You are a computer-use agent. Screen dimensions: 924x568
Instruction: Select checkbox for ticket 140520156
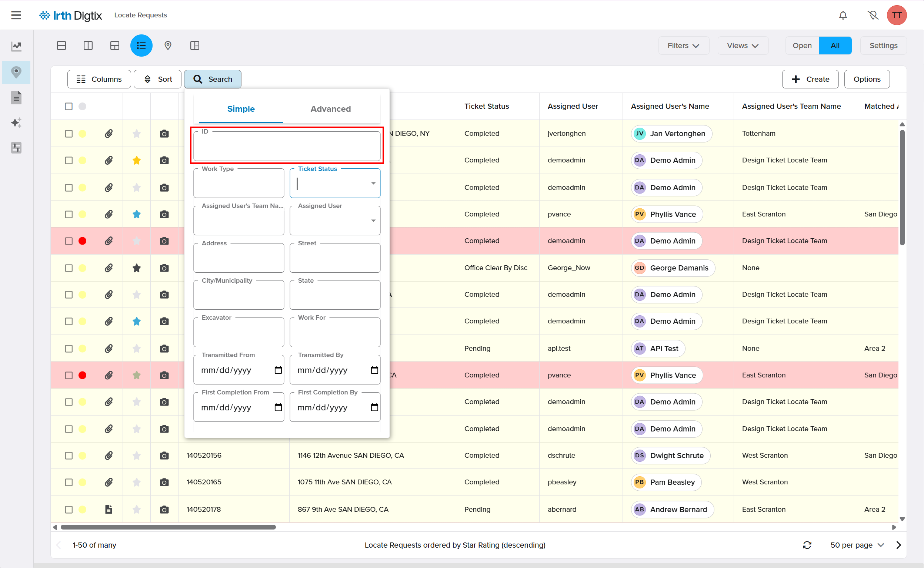(69, 456)
